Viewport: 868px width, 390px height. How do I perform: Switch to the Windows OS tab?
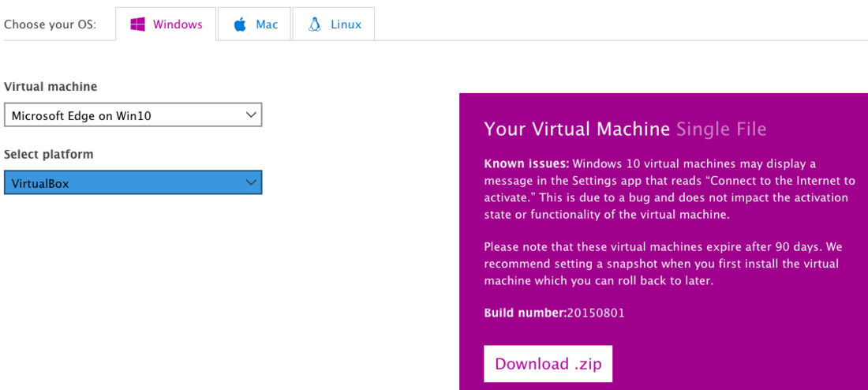tap(166, 24)
